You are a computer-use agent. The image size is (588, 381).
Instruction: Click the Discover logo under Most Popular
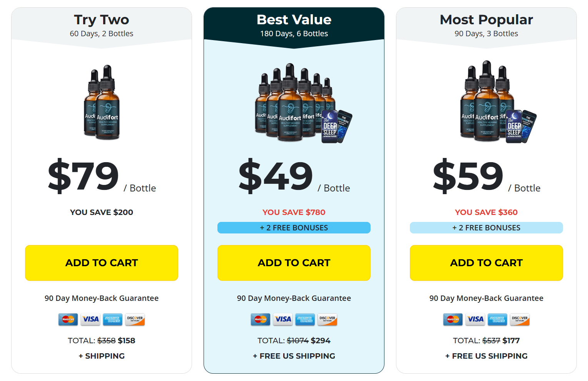520,319
